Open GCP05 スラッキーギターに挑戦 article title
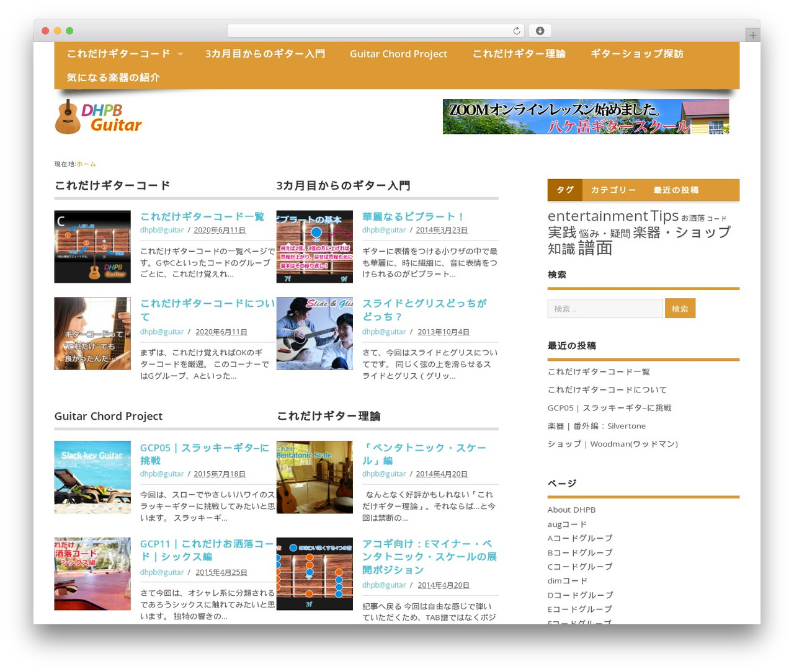Screen dimensions: 794x672 pos(205,454)
